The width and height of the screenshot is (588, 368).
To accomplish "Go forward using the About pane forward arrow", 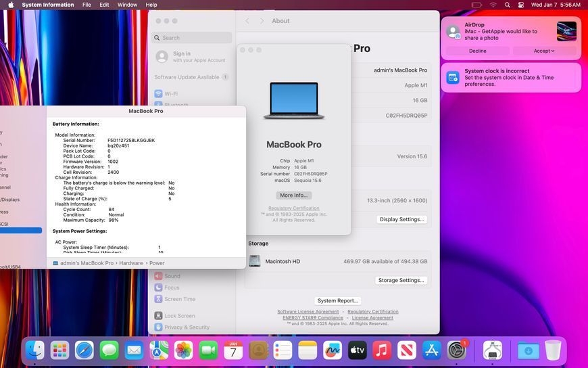I will click(262, 21).
